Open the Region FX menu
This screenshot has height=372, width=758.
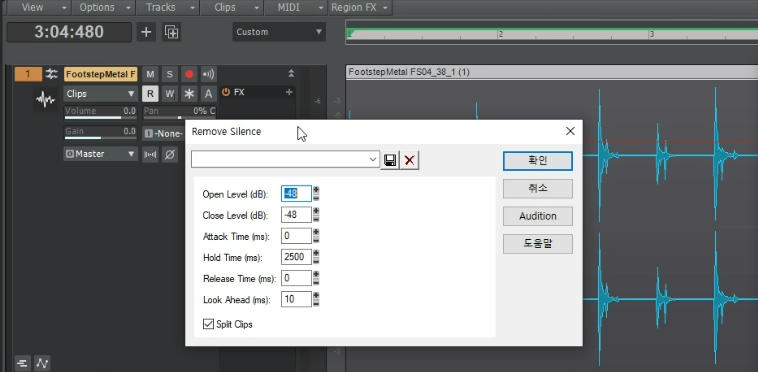pyautogui.click(x=360, y=7)
